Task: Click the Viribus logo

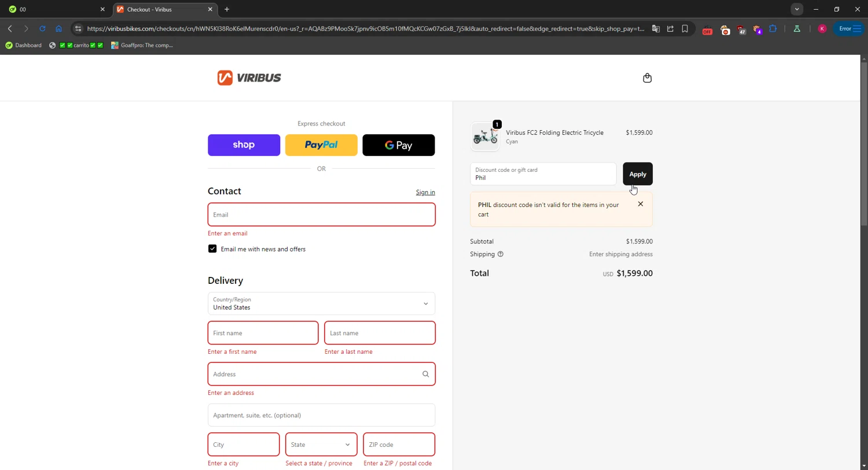Action: click(x=249, y=77)
